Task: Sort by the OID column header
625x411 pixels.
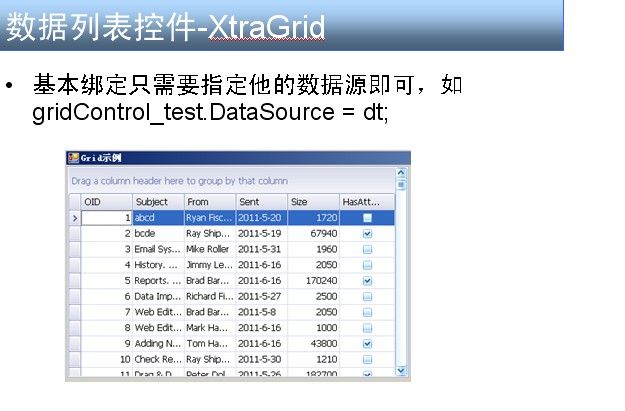Action: 106,202
